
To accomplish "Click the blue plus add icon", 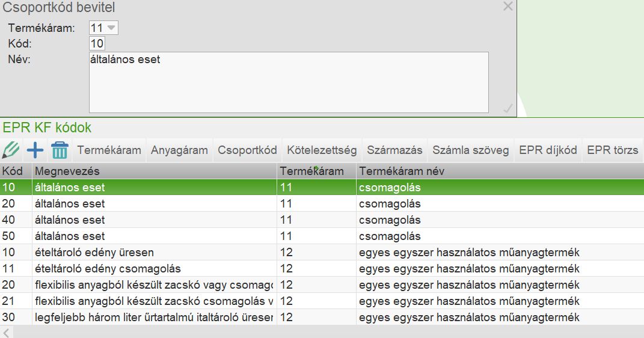I will (x=35, y=150).
